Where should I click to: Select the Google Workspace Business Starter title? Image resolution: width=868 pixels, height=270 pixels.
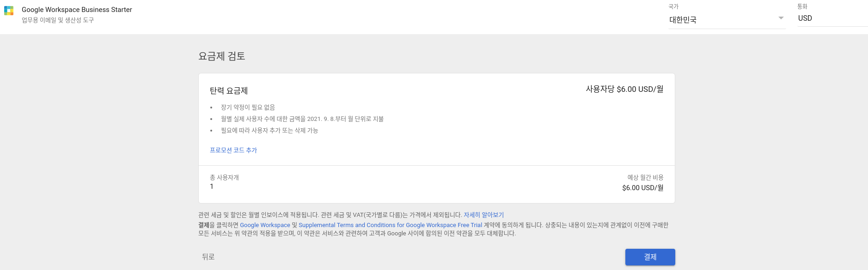pyautogui.click(x=77, y=10)
